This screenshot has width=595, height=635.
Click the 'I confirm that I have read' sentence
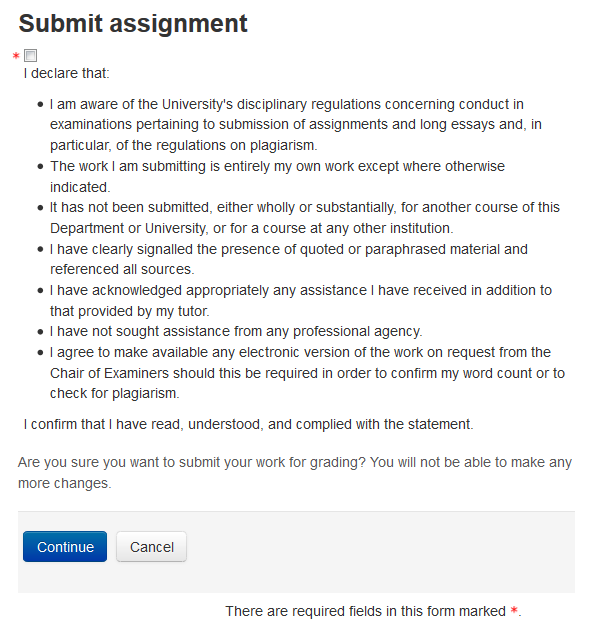248,424
